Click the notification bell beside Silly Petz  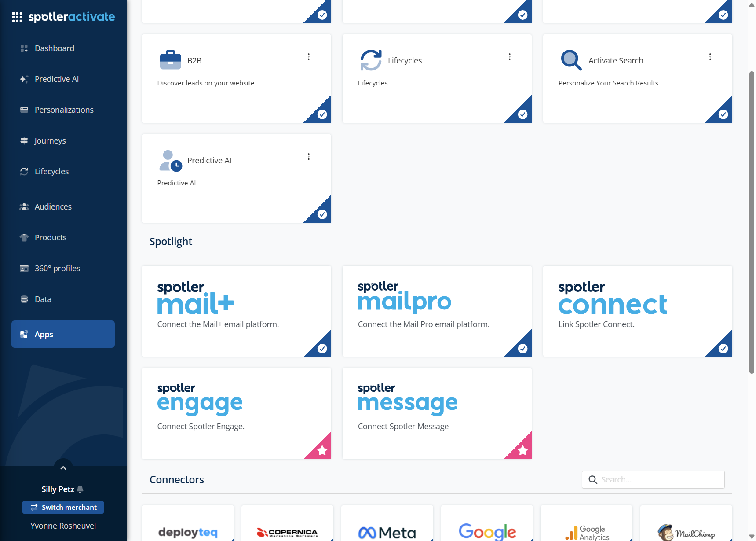[x=80, y=489]
